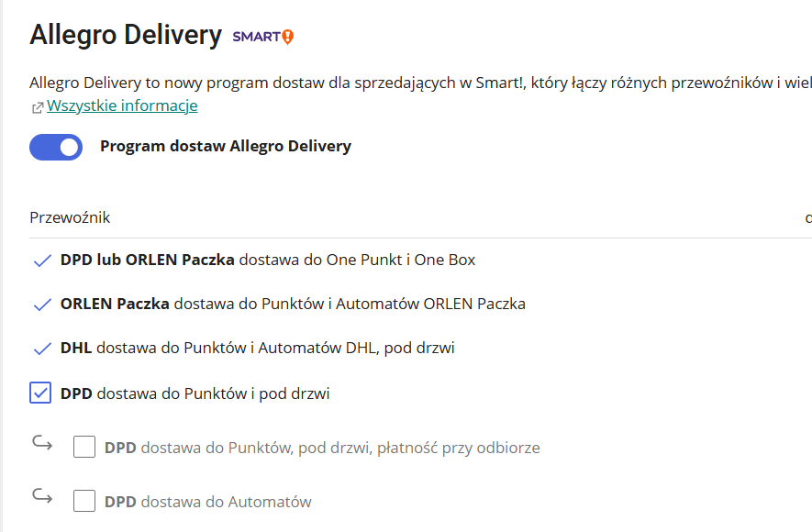Click the DPD płatność przy odbiorze label text
The image size is (812, 532).
[x=322, y=448]
